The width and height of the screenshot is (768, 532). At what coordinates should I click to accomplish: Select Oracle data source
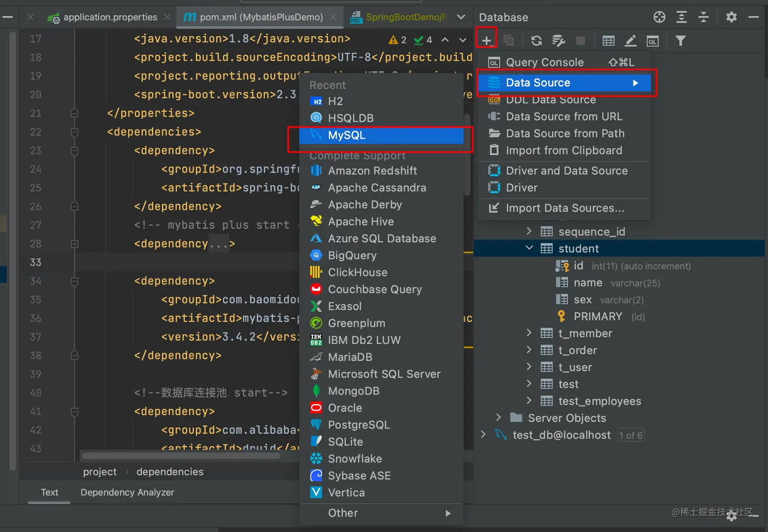pos(381,408)
